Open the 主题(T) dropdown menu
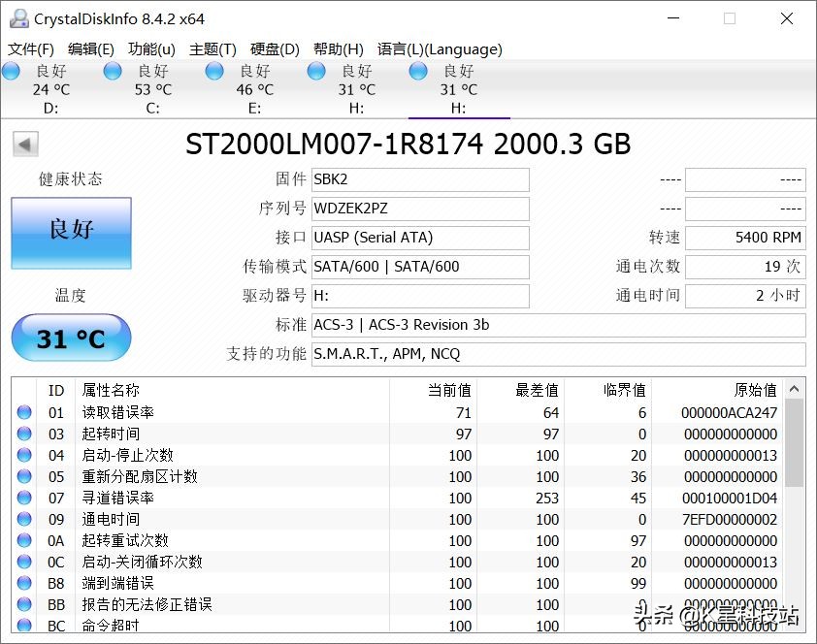817x644 pixels. tap(212, 48)
